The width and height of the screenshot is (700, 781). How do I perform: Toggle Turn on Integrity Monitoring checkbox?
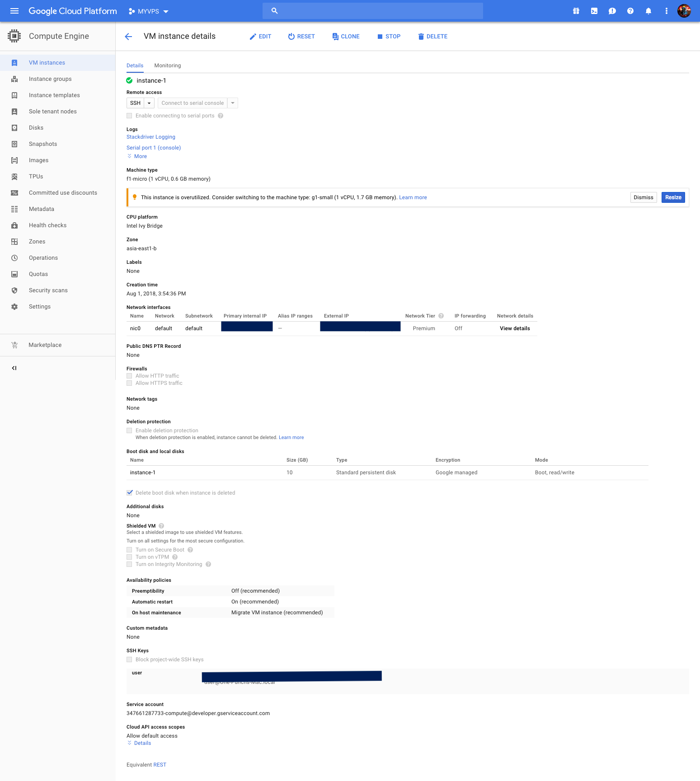point(129,564)
